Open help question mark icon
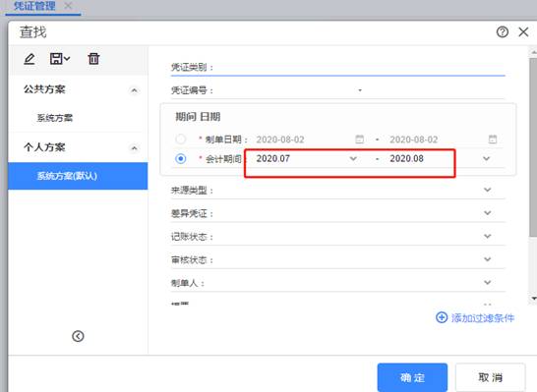 click(x=502, y=32)
